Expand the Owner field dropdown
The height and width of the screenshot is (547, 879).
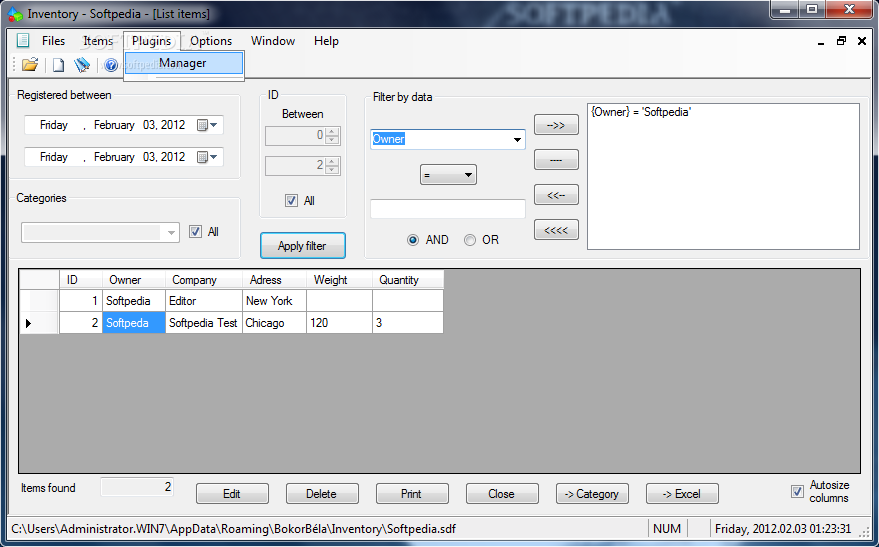(517, 140)
